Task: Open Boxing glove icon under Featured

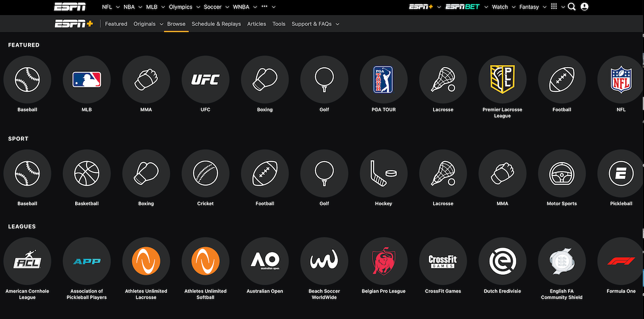Action: point(265,80)
